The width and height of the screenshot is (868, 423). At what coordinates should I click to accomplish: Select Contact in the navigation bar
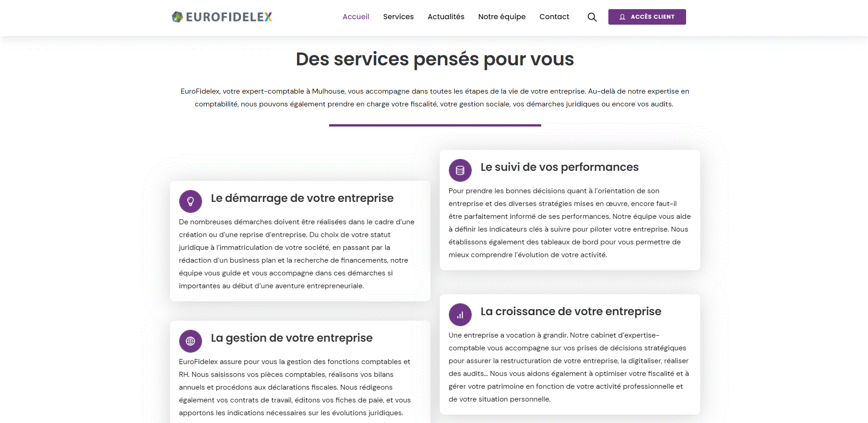click(x=554, y=17)
